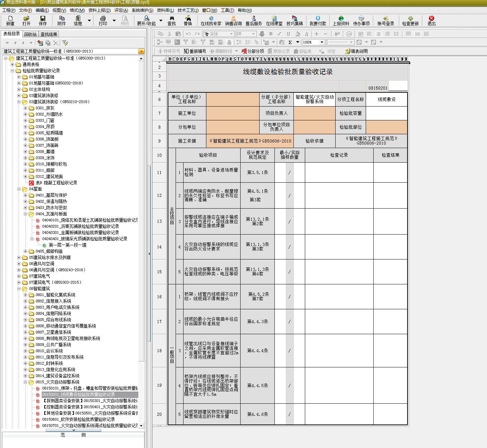
Task: Open 销售咨询 sales consultation icon
Action: (x=233, y=21)
